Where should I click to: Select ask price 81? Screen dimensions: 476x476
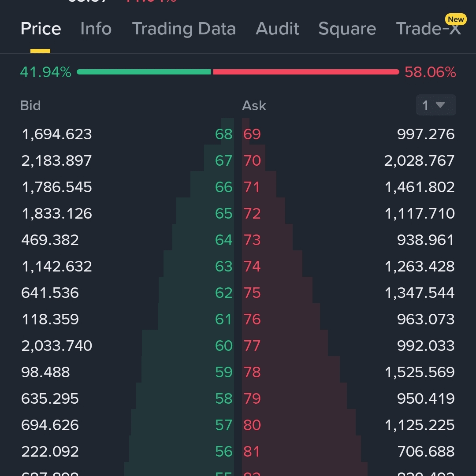tap(252, 451)
